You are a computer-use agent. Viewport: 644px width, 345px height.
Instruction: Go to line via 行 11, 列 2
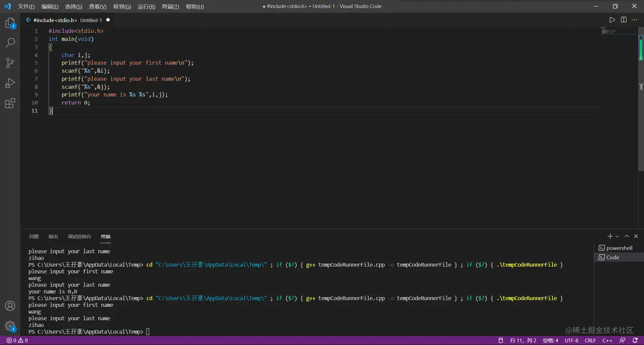pos(523,340)
